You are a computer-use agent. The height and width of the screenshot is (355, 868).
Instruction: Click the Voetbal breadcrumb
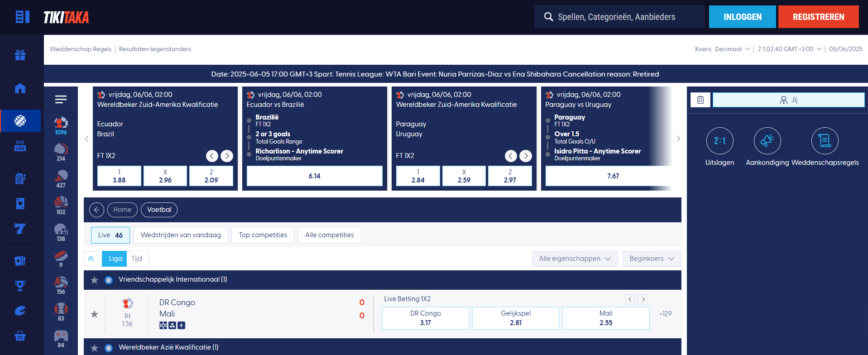point(159,210)
